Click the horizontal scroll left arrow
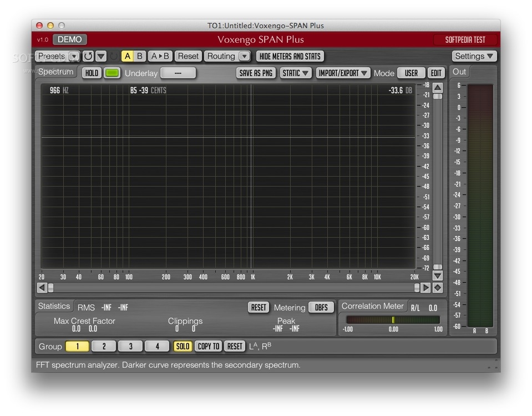 point(42,288)
